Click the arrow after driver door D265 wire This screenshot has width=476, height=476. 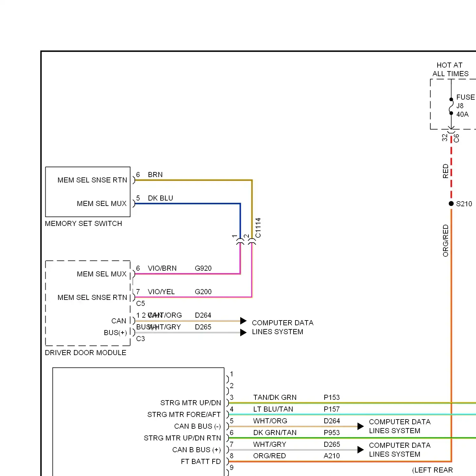tap(243, 333)
